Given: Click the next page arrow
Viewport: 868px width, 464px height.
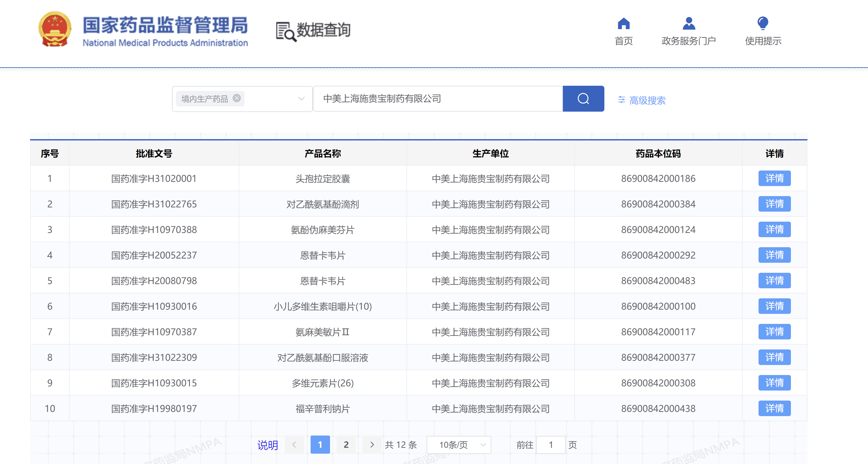Looking at the screenshot, I should [372, 445].
